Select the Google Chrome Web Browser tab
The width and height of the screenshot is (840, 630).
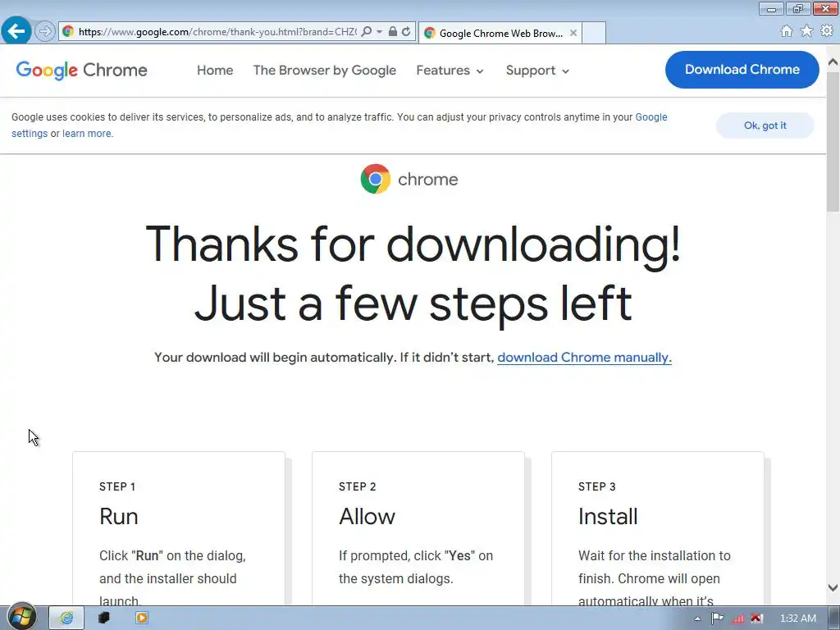(x=500, y=33)
